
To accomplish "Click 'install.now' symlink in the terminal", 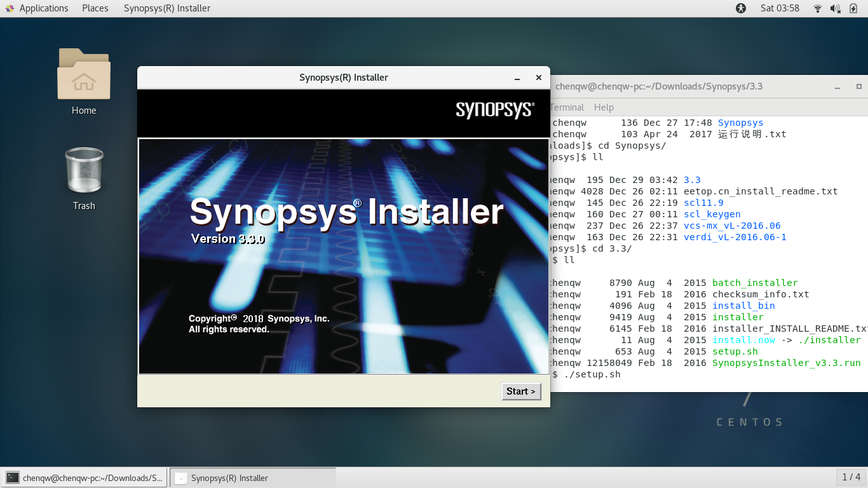I will click(743, 340).
